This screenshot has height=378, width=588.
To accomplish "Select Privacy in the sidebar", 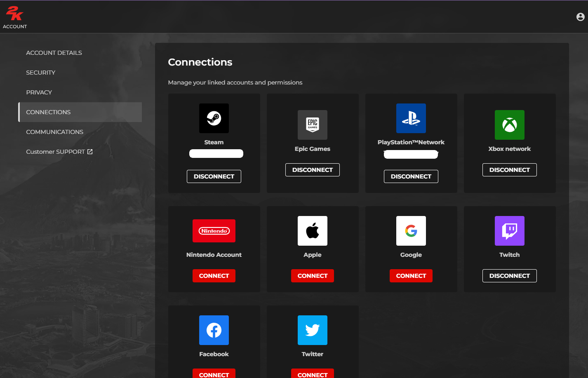I will [x=39, y=92].
